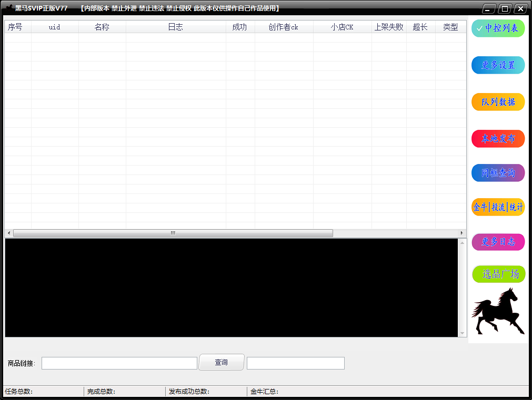Select the input field beside 查询 button
The image size is (532, 400).
coord(295,363)
